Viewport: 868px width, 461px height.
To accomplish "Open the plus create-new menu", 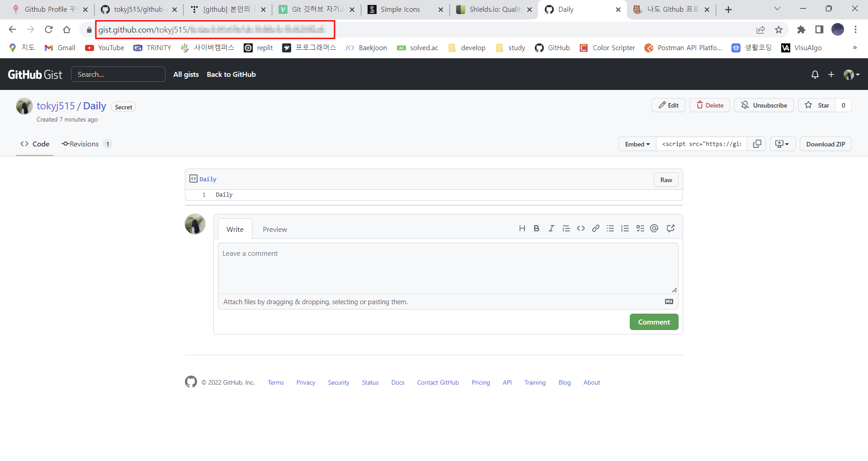I will (831, 75).
